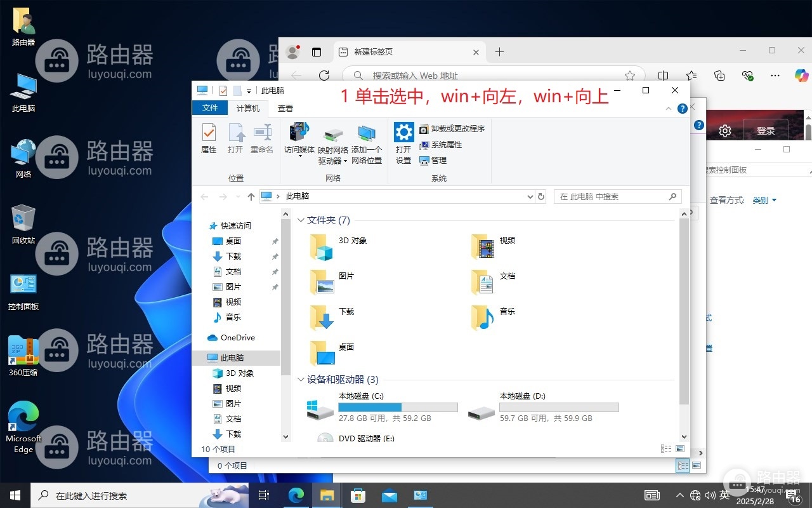This screenshot has width=812, height=508.
Task: Open the Copilot icon in Edge
Action: point(801,76)
